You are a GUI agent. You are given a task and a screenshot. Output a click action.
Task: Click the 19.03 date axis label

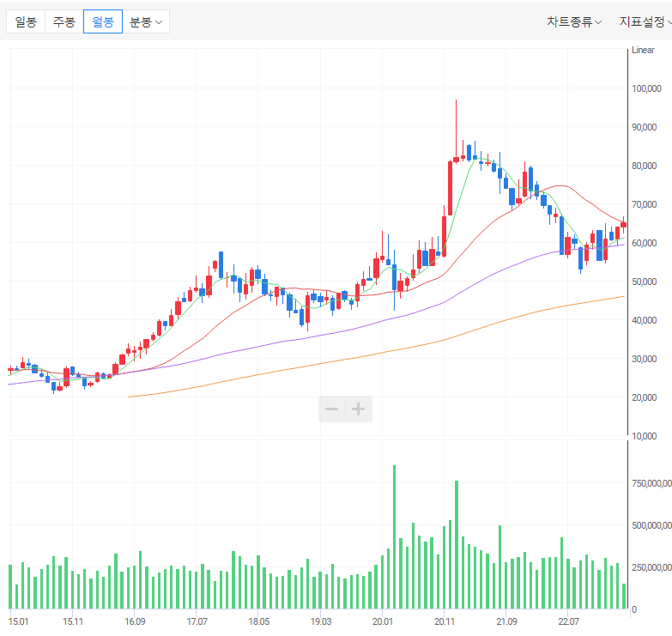coord(321,621)
